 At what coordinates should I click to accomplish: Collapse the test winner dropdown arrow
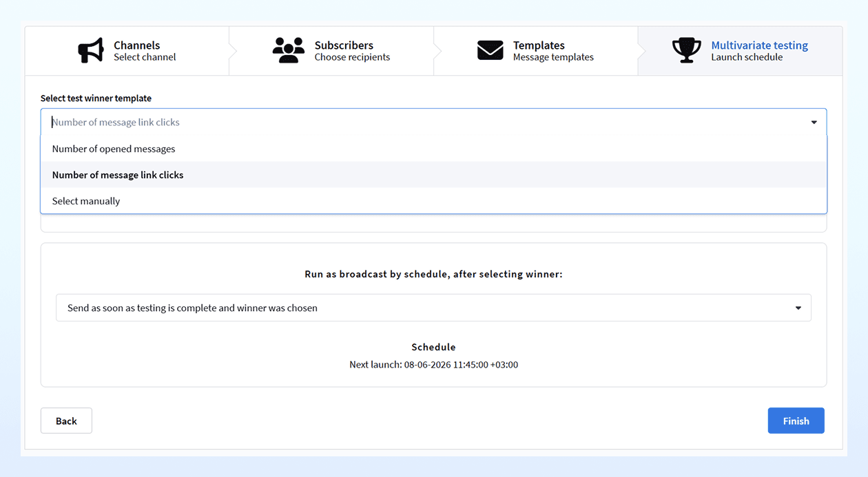pos(814,123)
